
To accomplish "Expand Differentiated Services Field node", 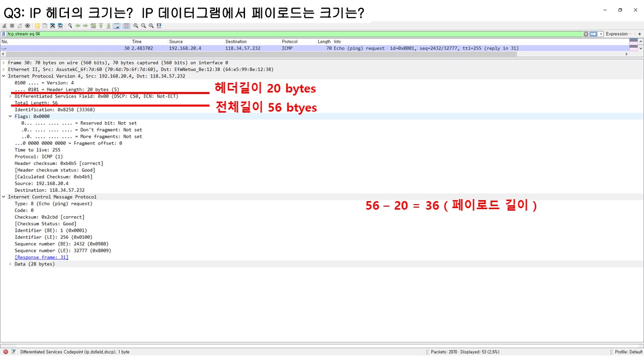I will 10,96.
